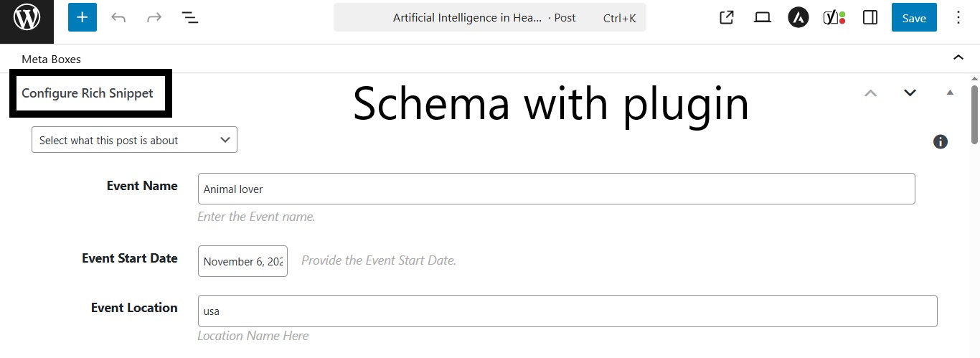Open the Astra settings icon
The image size is (980, 358).
click(x=798, y=18)
